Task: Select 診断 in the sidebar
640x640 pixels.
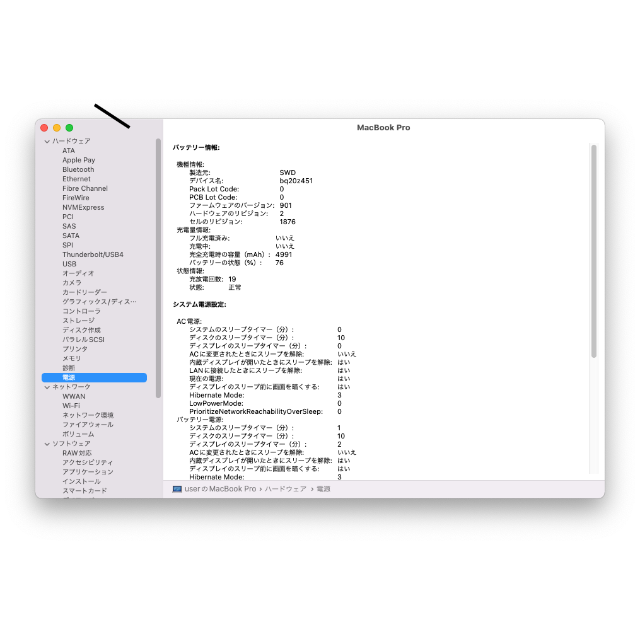Action: point(69,368)
